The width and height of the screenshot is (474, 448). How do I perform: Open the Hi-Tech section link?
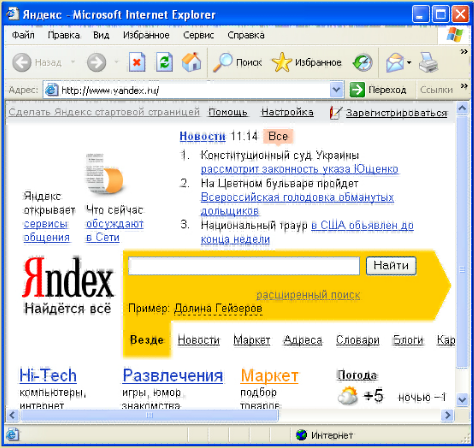48,375
